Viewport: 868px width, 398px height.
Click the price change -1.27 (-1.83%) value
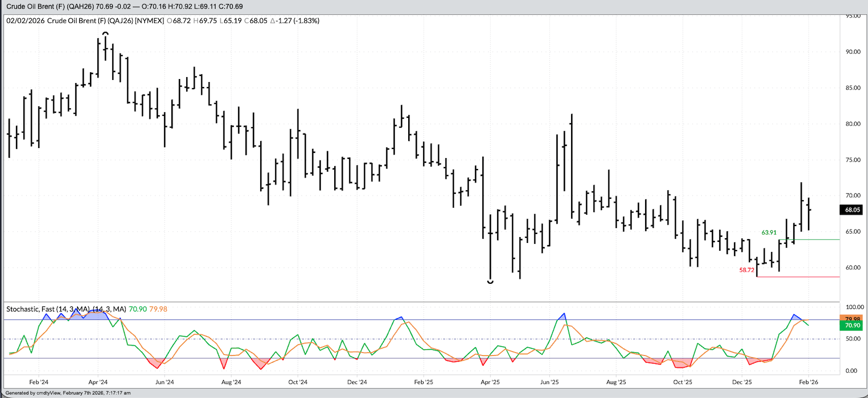click(x=294, y=21)
